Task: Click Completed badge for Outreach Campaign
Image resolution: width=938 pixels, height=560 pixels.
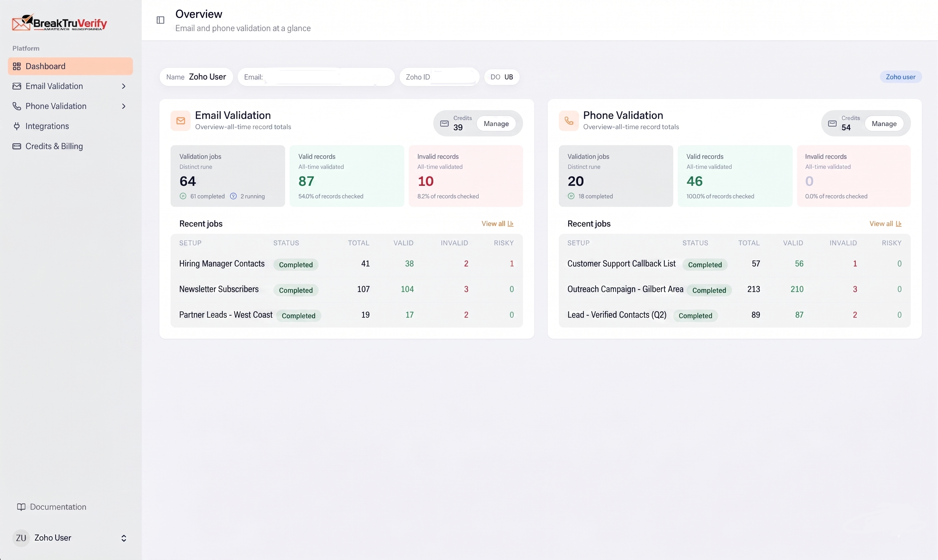Action: (x=709, y=290)
